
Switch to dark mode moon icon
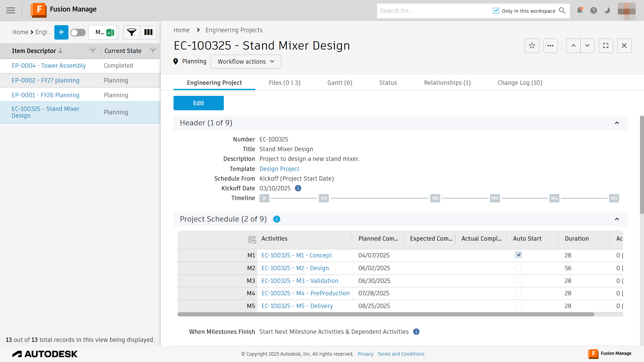(607, 10)
